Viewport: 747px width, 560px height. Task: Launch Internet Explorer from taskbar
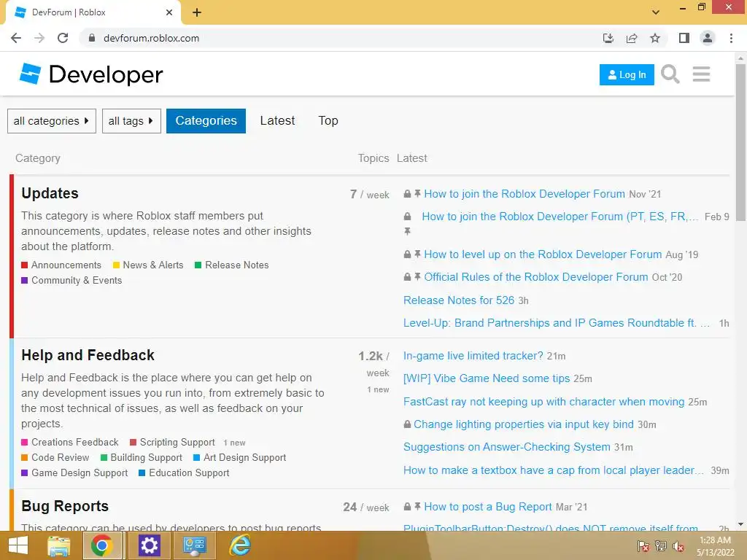[x=240, y=545]
